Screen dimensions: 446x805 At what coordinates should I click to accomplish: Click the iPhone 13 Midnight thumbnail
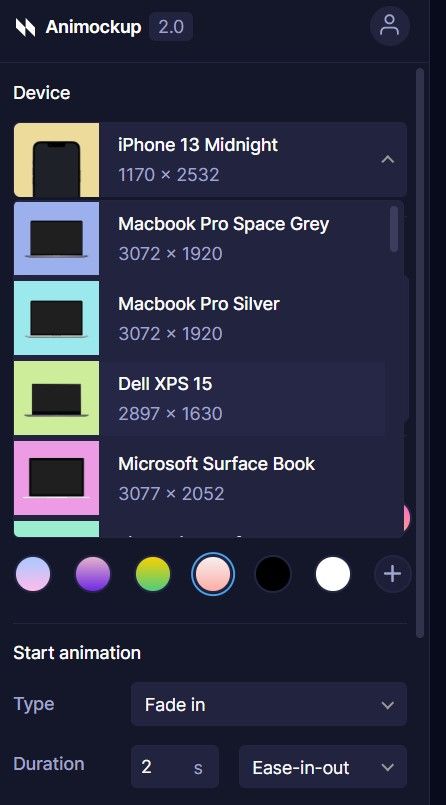pos(56,160)
